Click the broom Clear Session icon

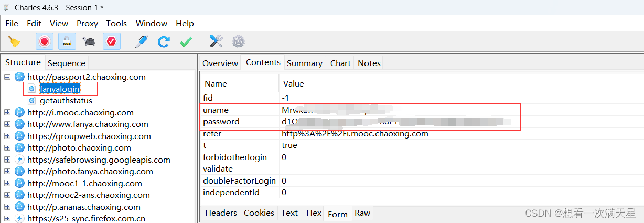click(x=14, y=41)
